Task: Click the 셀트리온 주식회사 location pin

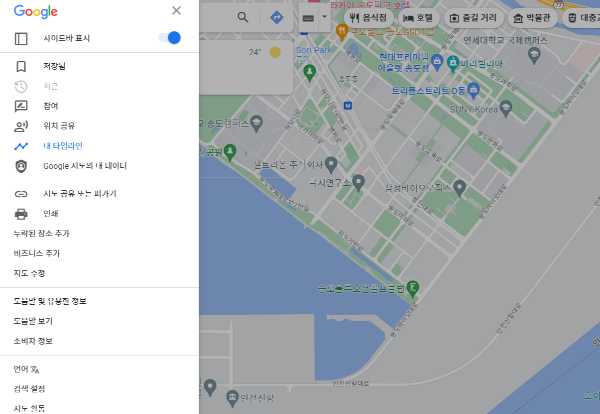Action: click(331, 165)
